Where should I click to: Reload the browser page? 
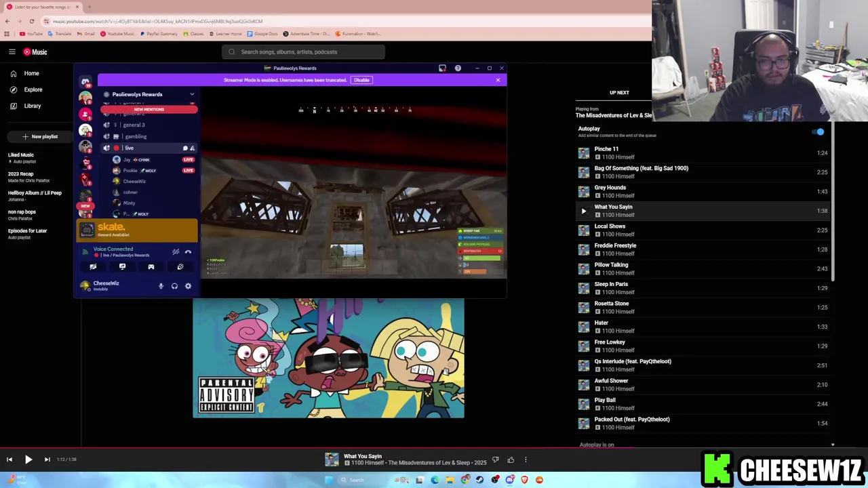[32, 21]
